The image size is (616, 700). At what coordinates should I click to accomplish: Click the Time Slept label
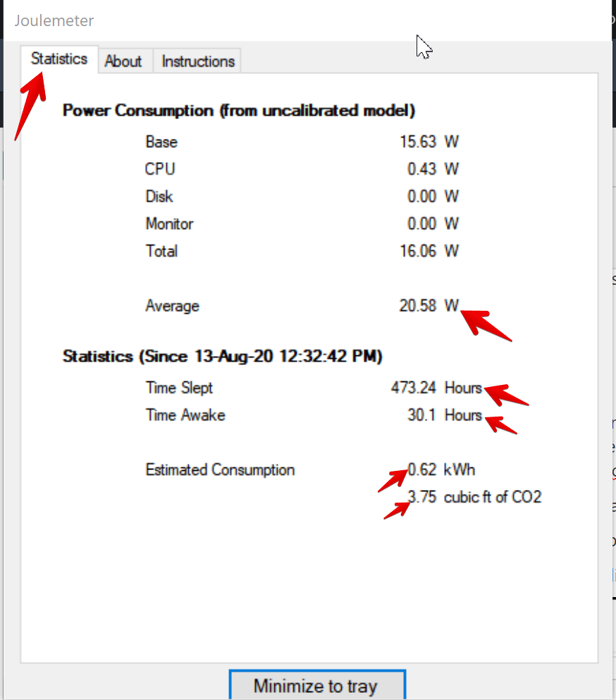(x=179, y=388)
